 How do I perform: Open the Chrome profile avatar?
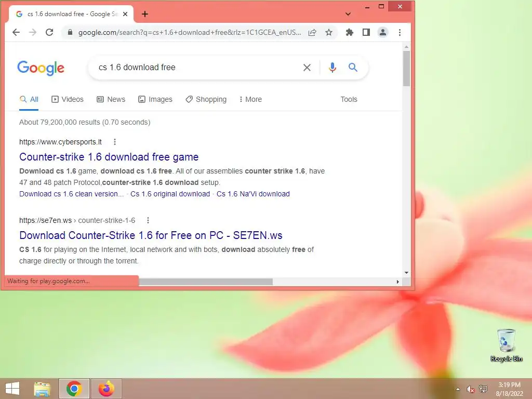[383, 32]
